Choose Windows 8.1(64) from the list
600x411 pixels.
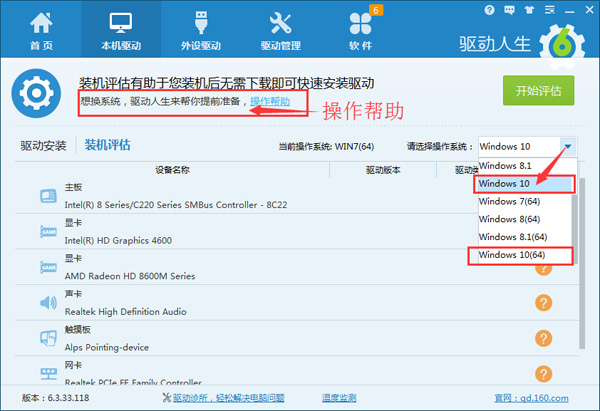pos(525,237)
